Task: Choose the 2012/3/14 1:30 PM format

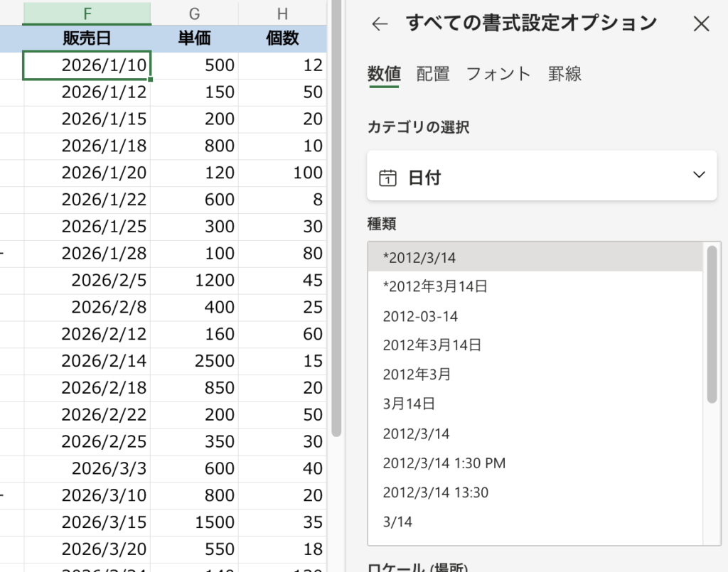Action: 444,463
